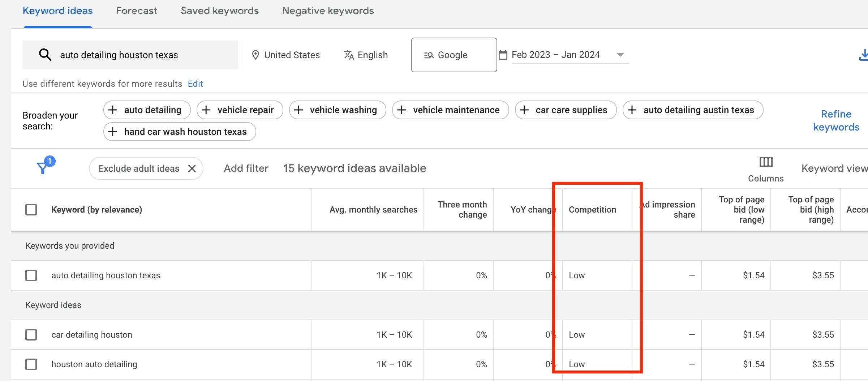Viewport: 868px width, 381px height.
Task: Click the United States location pin
Action: 255,55
